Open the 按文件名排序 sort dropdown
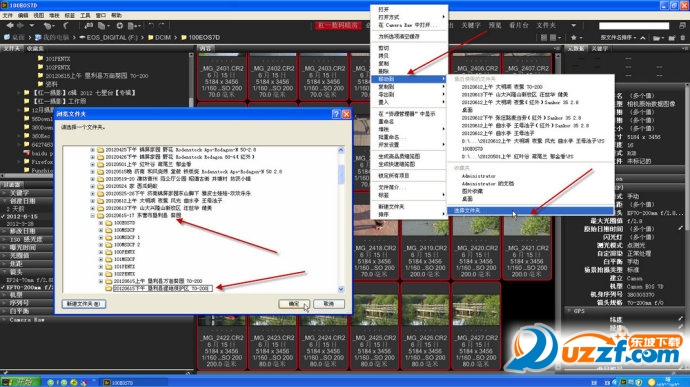 click(x=618, y=38)
